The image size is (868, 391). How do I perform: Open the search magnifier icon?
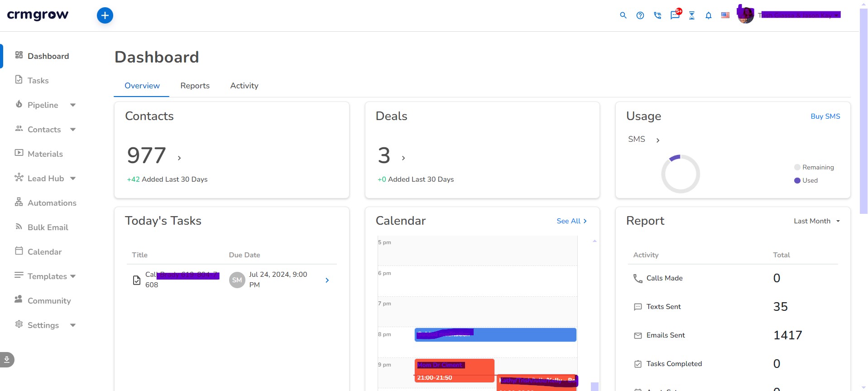pyautogui.click(x=623, y=15)
